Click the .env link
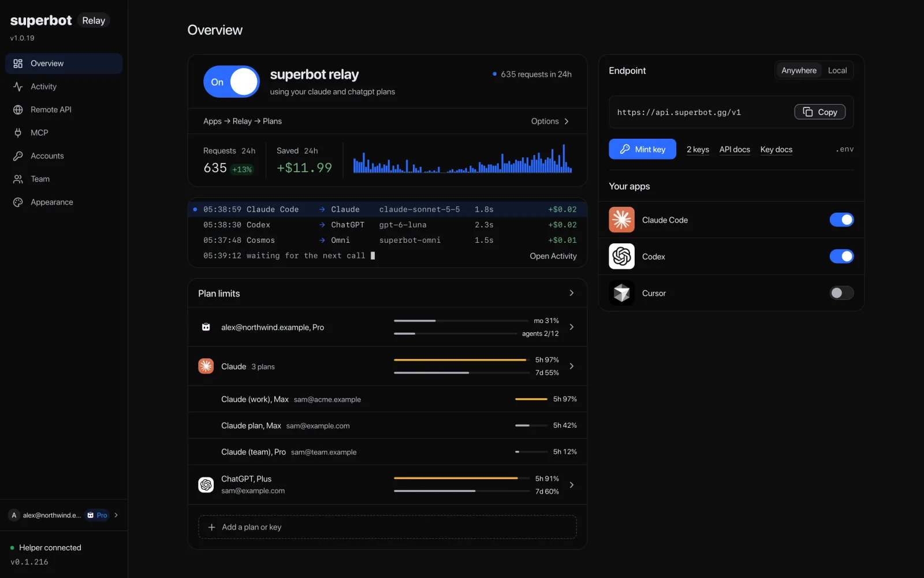The width and height of the screenshot is (924, 578). pyautogui.click(x=844, y=149)
